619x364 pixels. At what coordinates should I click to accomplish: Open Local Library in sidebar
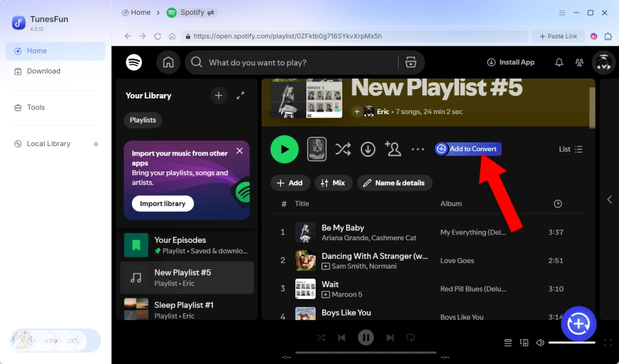[x=48, y=144]
